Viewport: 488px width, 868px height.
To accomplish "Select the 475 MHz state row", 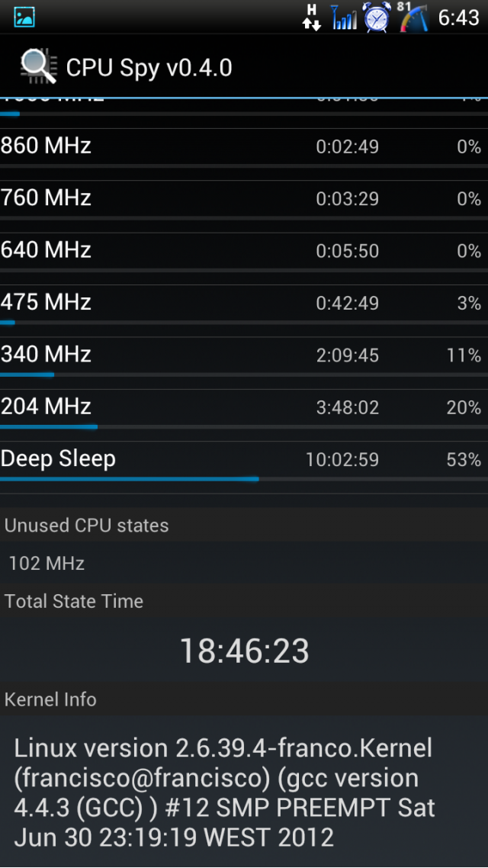I will tap(244, 304).
